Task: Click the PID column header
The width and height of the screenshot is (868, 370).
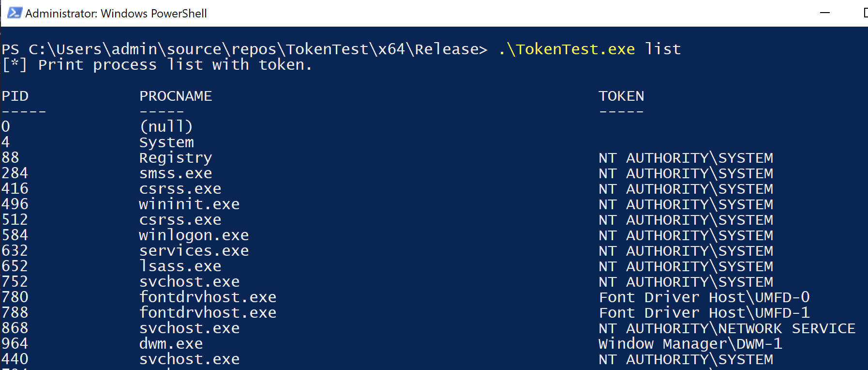Action: point(15,96)
